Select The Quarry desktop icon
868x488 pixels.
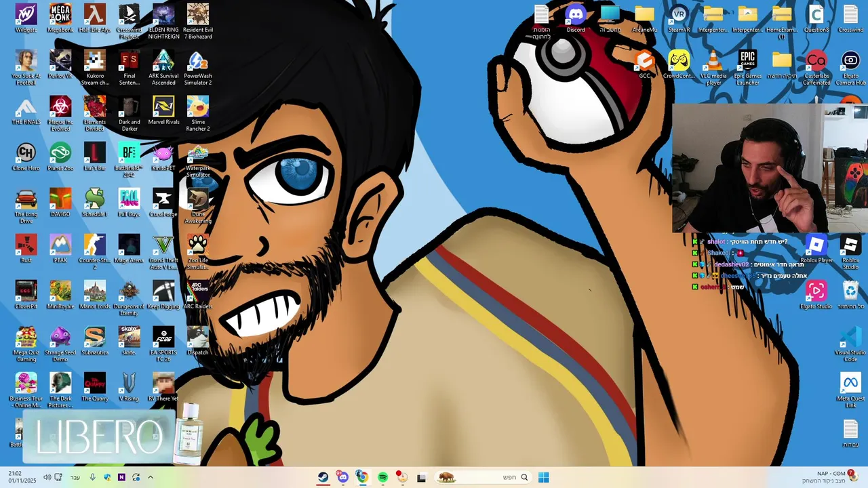click(95, 387)
